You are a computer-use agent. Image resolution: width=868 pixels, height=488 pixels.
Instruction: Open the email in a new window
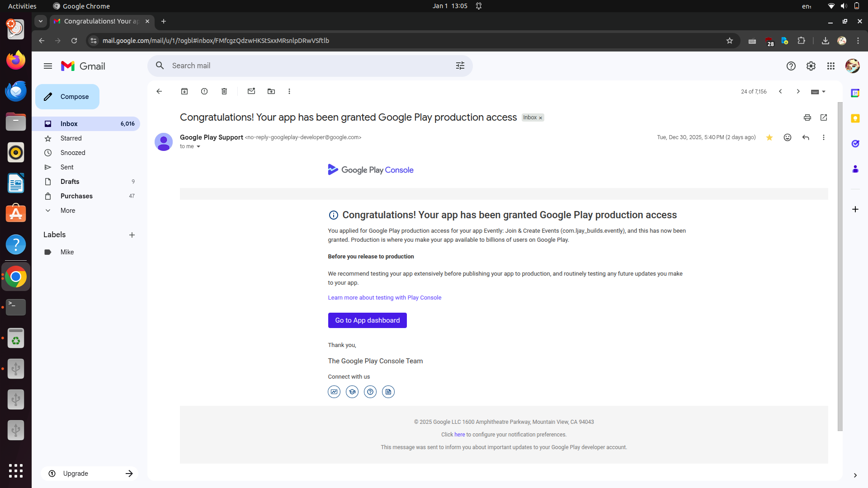click(x=824, y=117)
